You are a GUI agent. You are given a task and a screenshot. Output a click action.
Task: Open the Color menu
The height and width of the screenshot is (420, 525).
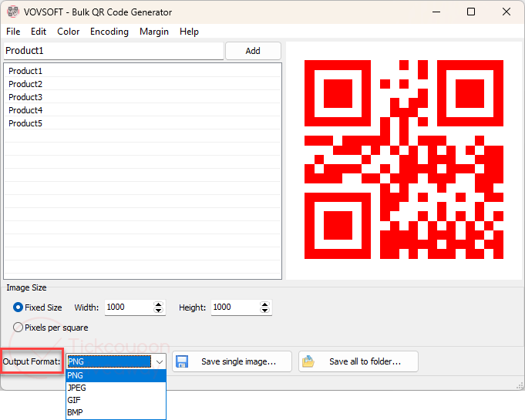(x=69, y=32)
